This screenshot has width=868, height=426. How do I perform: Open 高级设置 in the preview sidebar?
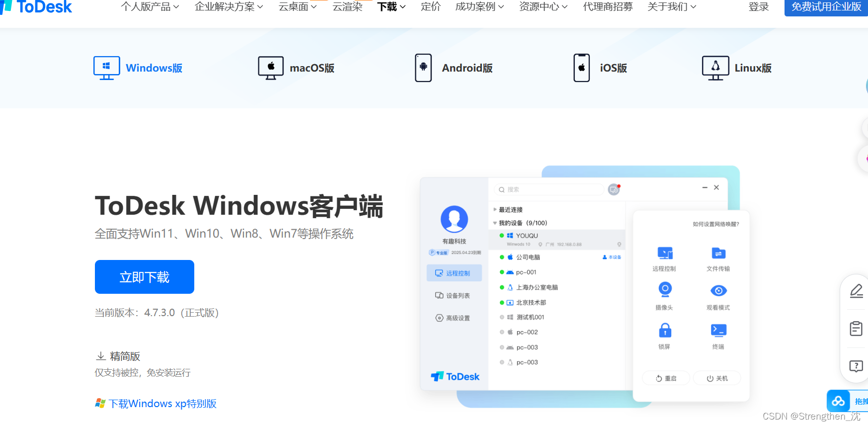click(x=453, y=318)
